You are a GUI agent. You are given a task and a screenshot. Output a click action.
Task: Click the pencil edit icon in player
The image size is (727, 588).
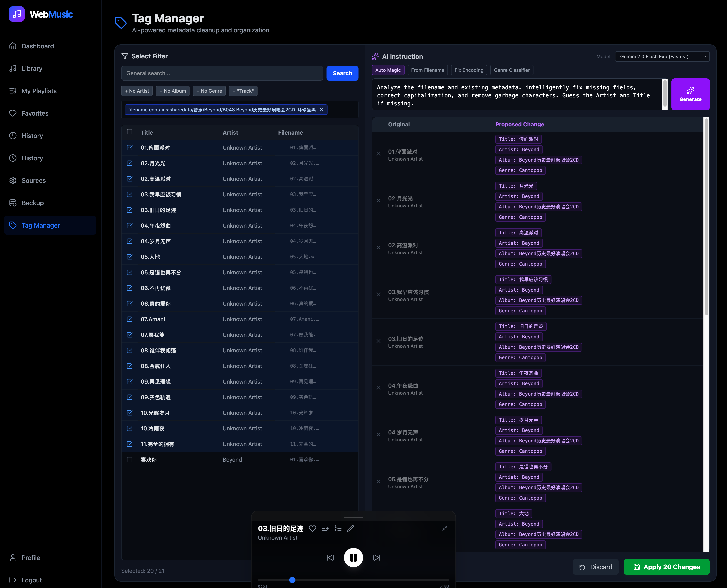[351, 528]
